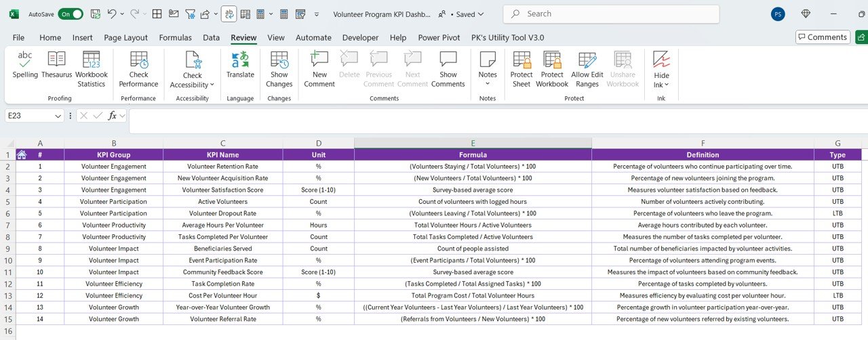Switch to the Data tab
The image size is (868, 340).
[x=211, y=38]
